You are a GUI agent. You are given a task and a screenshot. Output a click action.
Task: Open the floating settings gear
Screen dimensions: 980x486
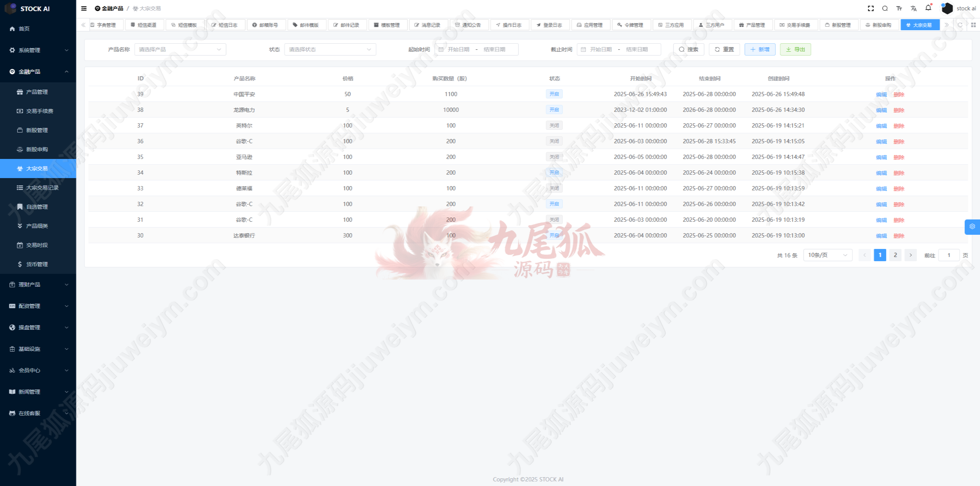[972, 227]
